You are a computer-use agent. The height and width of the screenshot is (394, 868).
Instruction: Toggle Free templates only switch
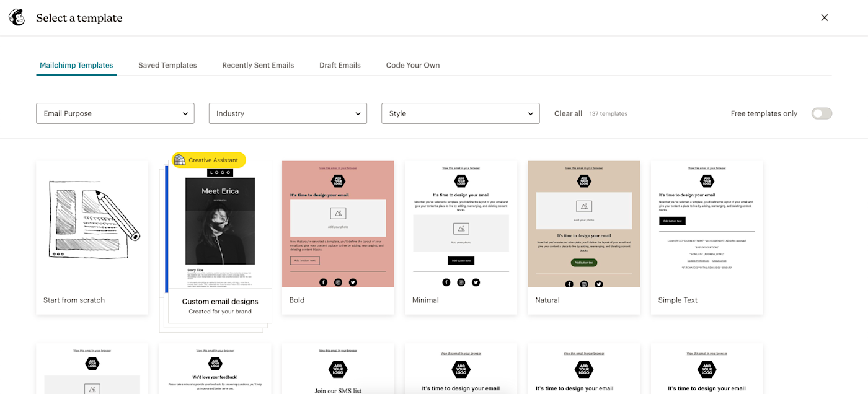821,113
